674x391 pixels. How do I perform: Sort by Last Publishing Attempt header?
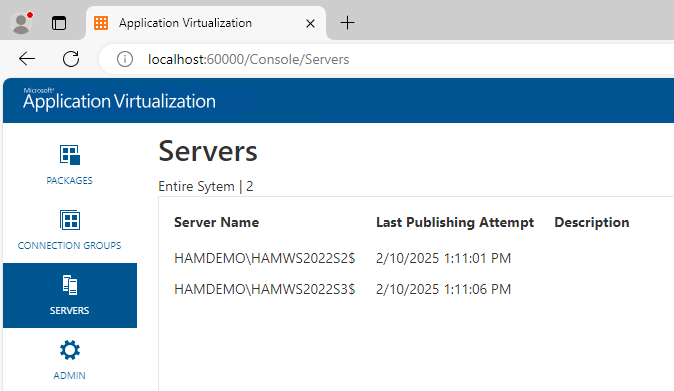(x=455, y=222)
